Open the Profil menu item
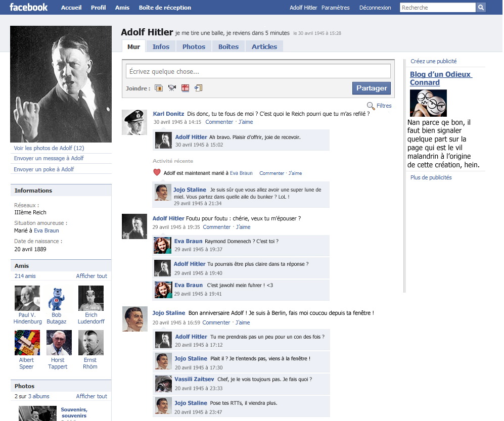504x421 pixels. [x=99, y=8]
